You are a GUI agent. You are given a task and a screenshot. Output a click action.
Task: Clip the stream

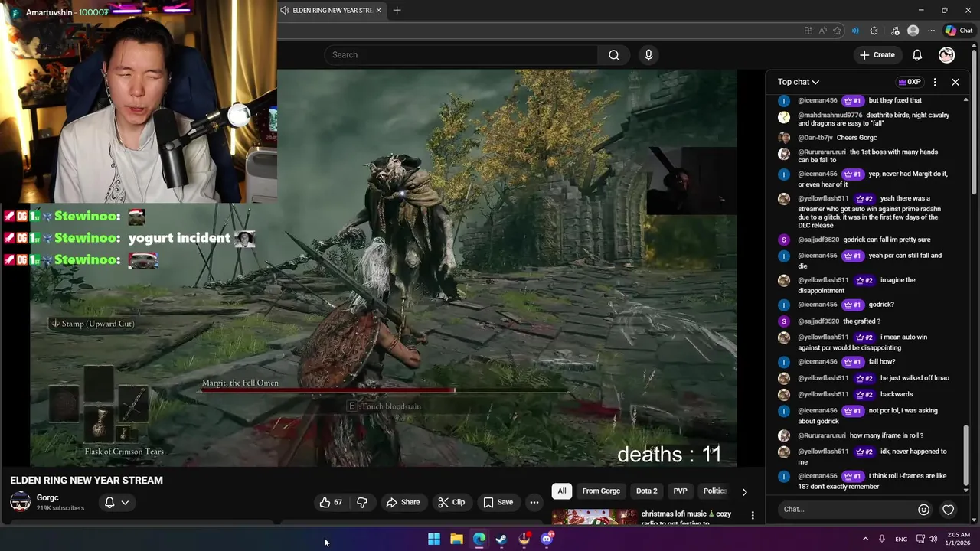pos(451,502)
